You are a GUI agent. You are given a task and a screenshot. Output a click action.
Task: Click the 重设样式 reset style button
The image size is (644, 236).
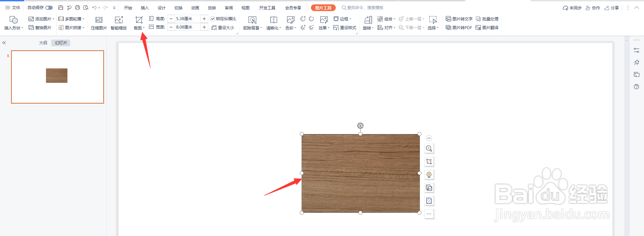coord(345,28)
